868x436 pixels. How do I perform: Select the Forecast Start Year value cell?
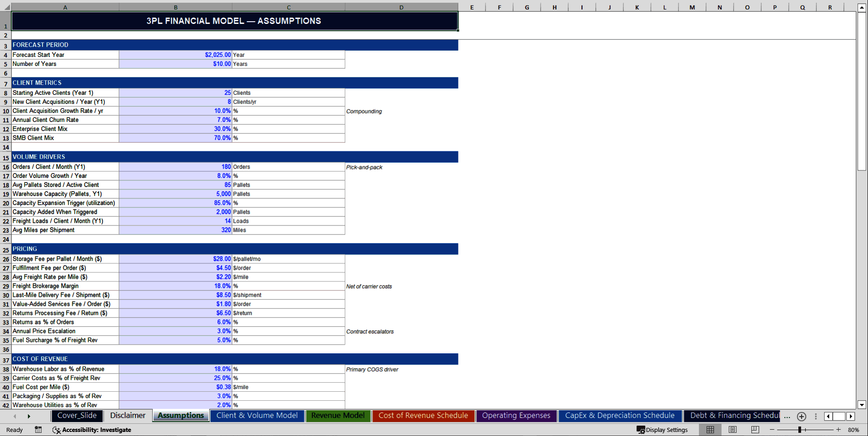point(175,55)
